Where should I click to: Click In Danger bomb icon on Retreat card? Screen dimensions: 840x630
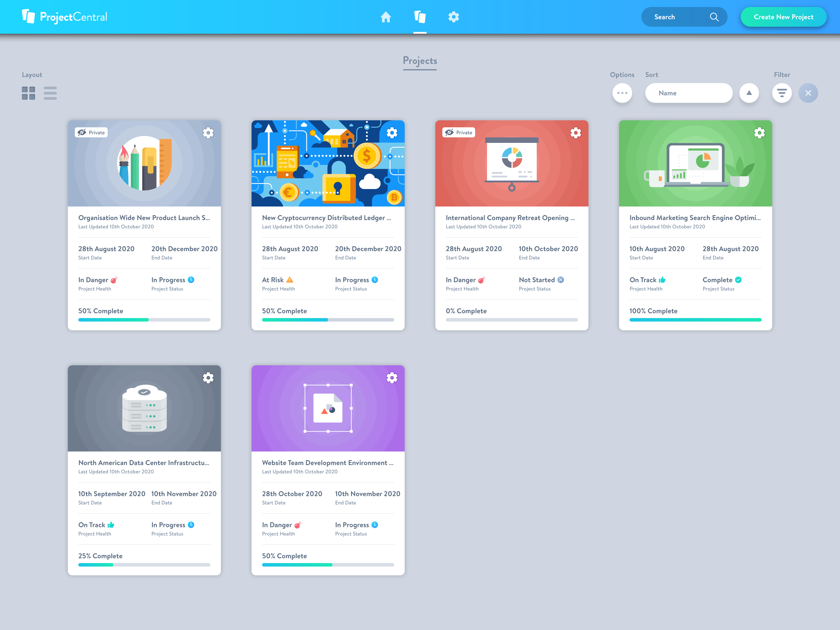pyautogui.click(x=481, y=280)
